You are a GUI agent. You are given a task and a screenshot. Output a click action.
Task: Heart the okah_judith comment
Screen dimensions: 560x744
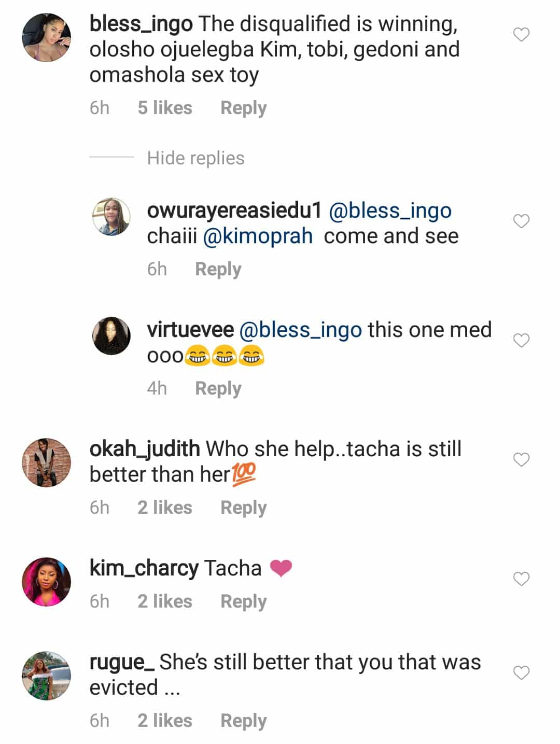point(521,460)
